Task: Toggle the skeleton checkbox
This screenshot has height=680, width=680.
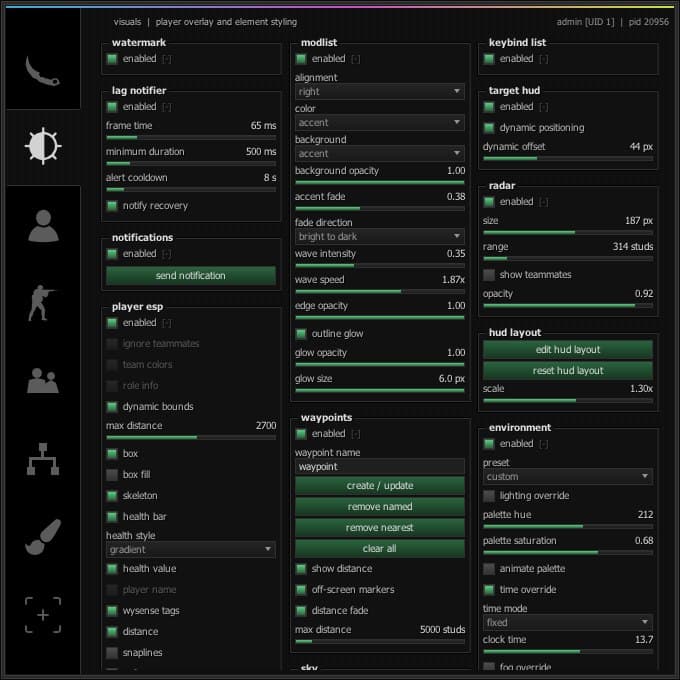Action: (112, 495)
